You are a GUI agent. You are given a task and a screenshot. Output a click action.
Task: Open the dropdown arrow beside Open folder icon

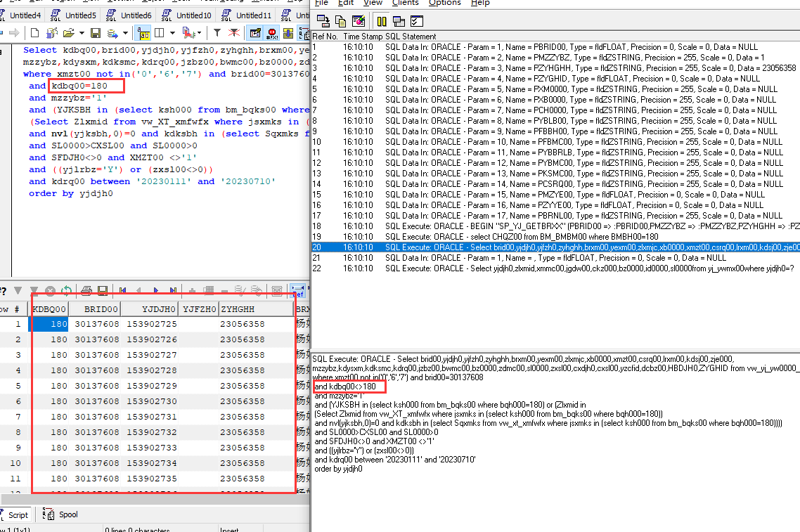[x=81, y=33]
